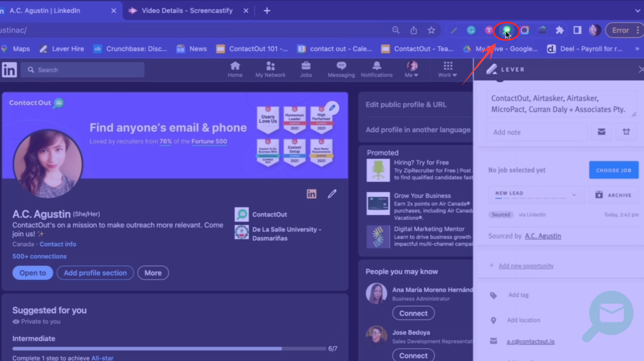Click the More button on profile
Viewport: 644px width, 361px height.
click(153, 273)
